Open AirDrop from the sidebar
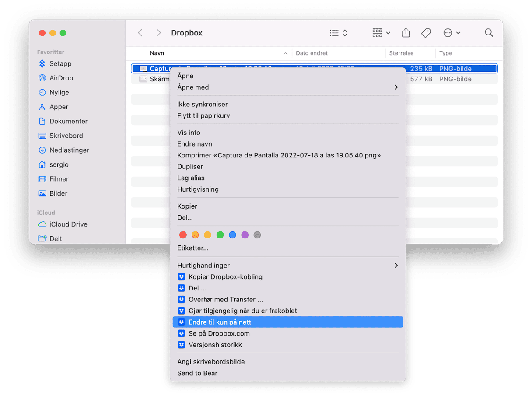The width and height of the screenshot is (532, 395). [x=61, y=78]
